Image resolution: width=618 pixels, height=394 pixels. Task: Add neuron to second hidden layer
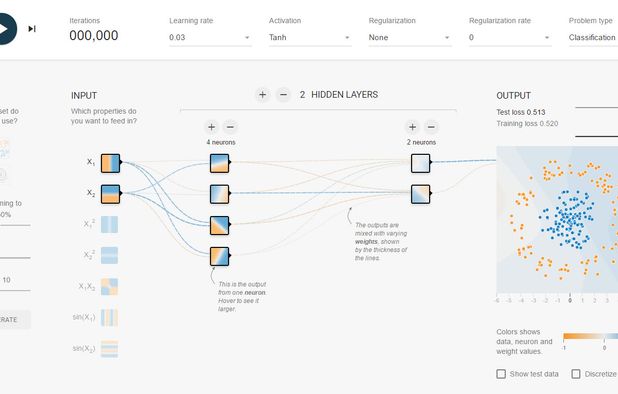(412, 127)
